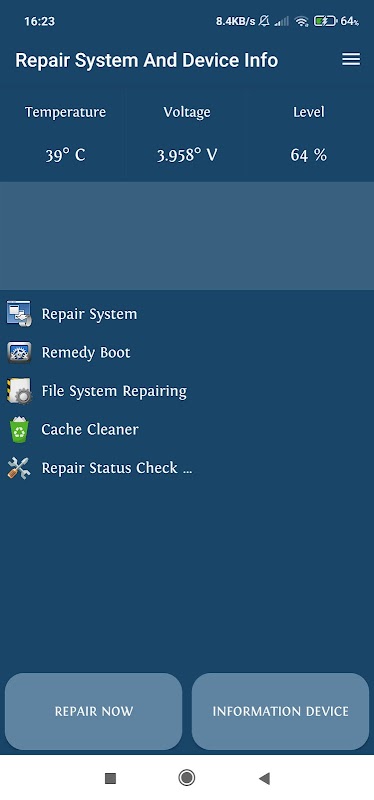Click the File System Repairing gear icon
This screenshot has height=800, width=374.
pyautogui.click(x=19, y=391)
